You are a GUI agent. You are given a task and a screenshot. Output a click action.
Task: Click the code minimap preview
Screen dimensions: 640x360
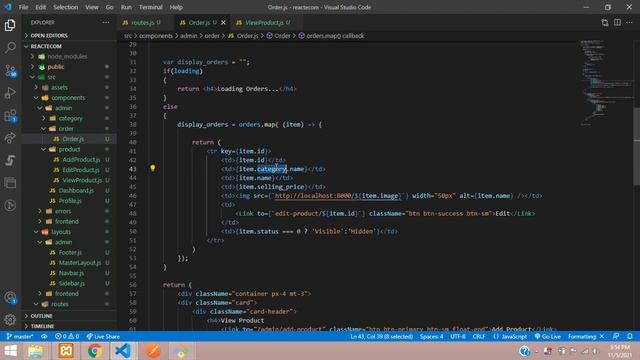[606, 82]
